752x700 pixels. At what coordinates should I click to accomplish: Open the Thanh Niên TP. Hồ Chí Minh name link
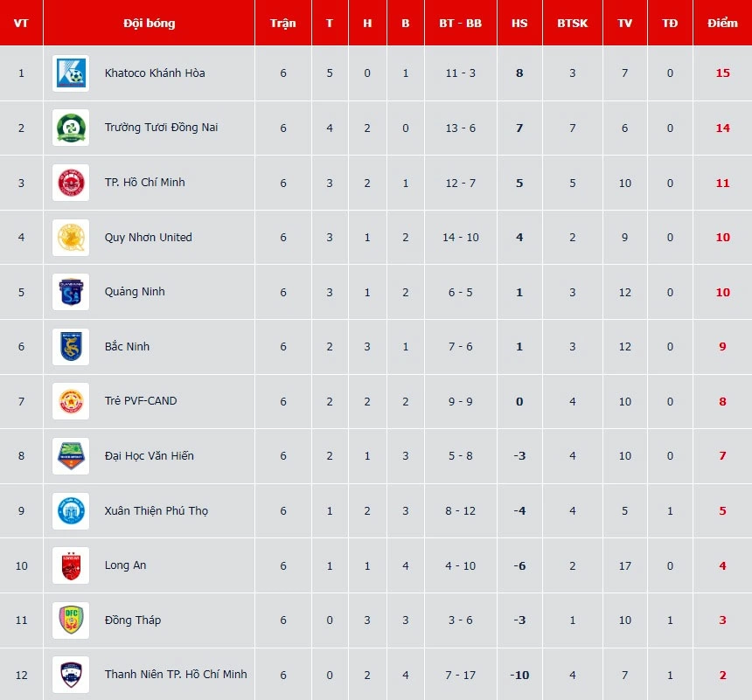pos(176,675)
